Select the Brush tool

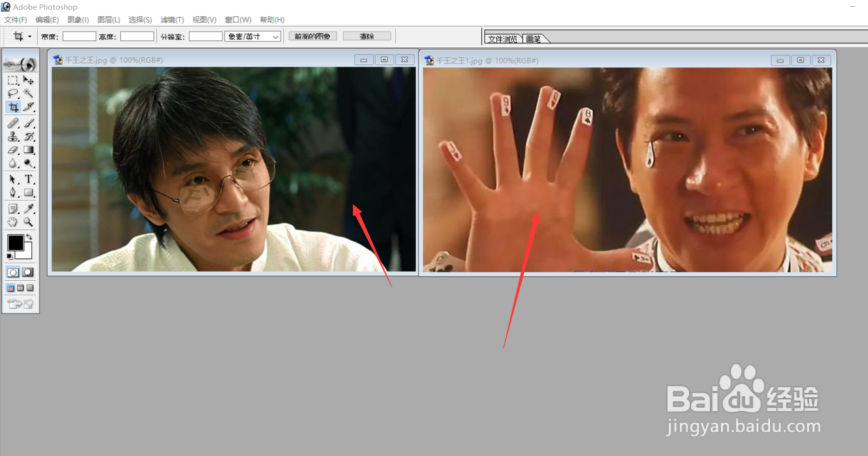click(28, 123)
